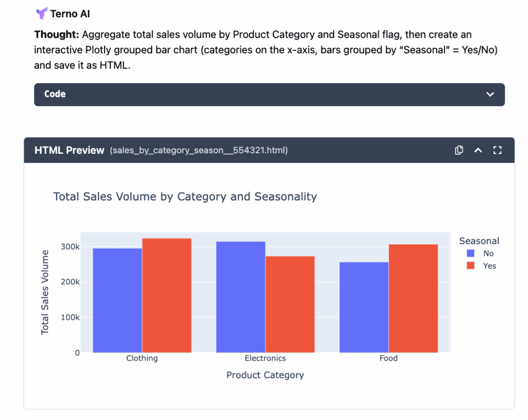Expand the Code section chevron

click(490, 94)
